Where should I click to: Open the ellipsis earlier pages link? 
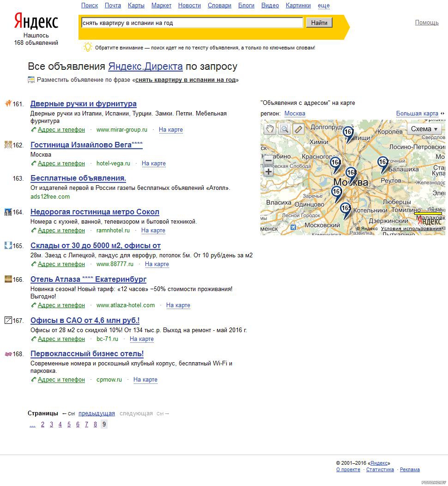pos(32,425)
